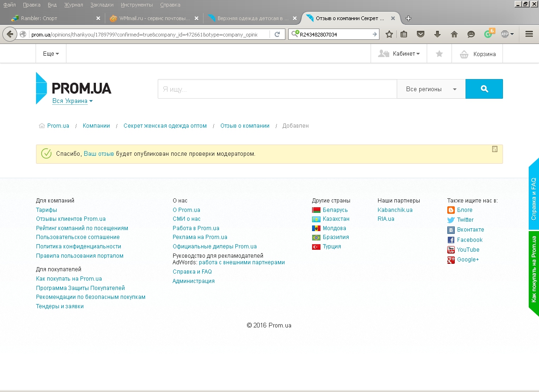Change region via Вся Украина dropdown
Viewport: 539px width, 392px height.
pos(73,101)
